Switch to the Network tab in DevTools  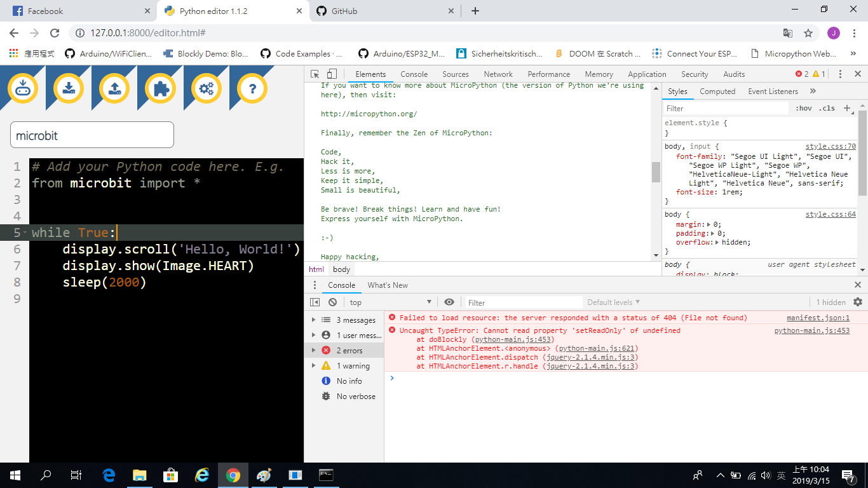click(x=498, y=74)
